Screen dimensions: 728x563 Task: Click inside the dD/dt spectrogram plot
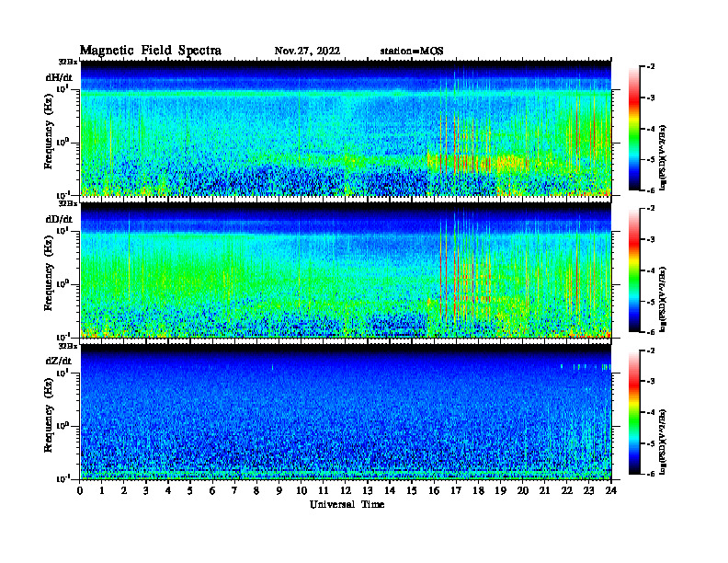(346, 270)
